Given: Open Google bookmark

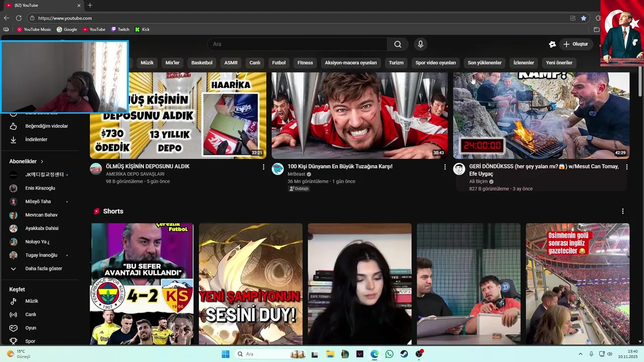Looking at the screenshot, I should pos(67,30).
